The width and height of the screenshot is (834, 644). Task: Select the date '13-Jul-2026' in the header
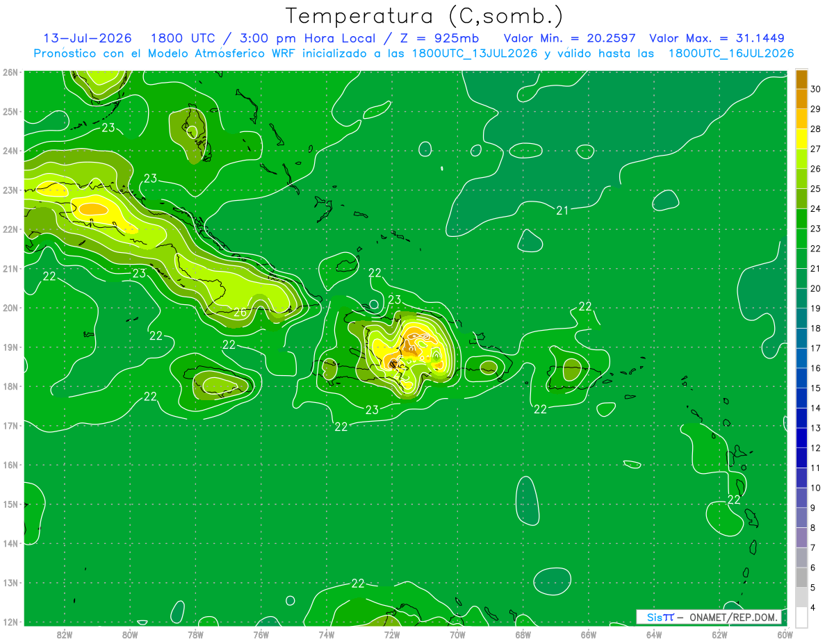pyautogui.click(x=88, y=38)
